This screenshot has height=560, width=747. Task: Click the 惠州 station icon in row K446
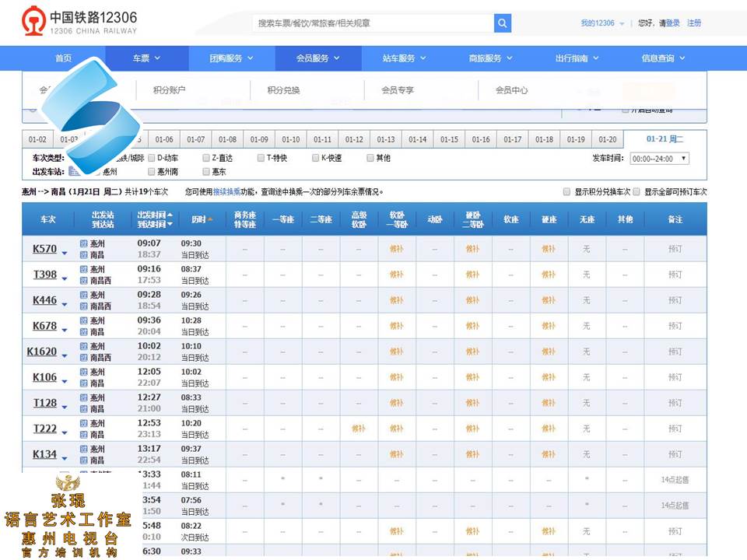pos(84,295)
